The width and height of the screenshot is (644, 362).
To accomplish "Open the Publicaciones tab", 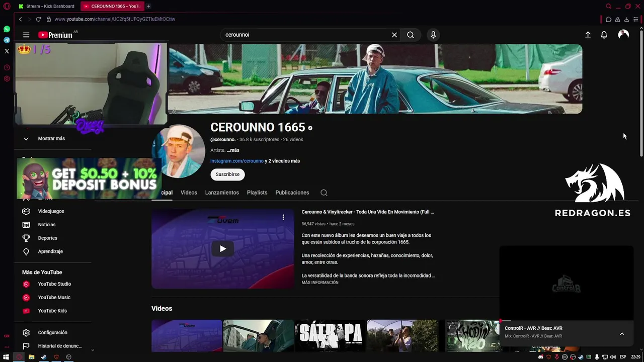I will pyautogui.click(x=292, y=193).
